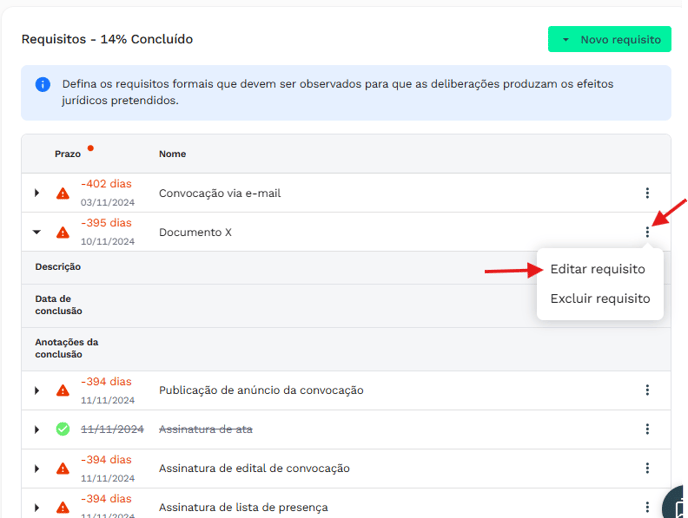Viewport: 688px width, 518px height.
Task: Open the Assinatura de ata kebab menu
Action: click(647, 429)
